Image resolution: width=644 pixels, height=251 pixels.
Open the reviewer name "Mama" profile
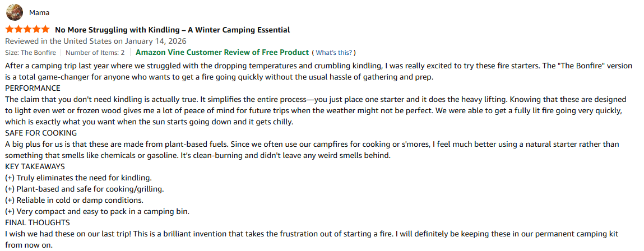(39, 13)
